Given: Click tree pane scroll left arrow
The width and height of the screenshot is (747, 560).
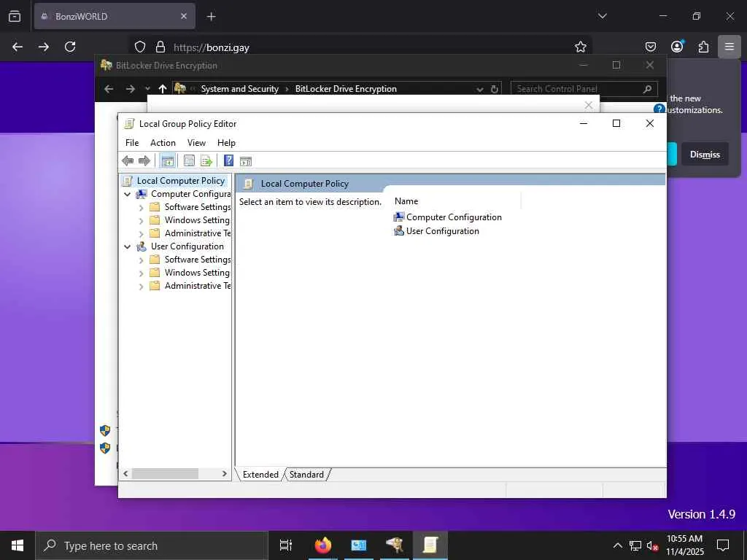Looking at the screenshot, I should [125, 474].
